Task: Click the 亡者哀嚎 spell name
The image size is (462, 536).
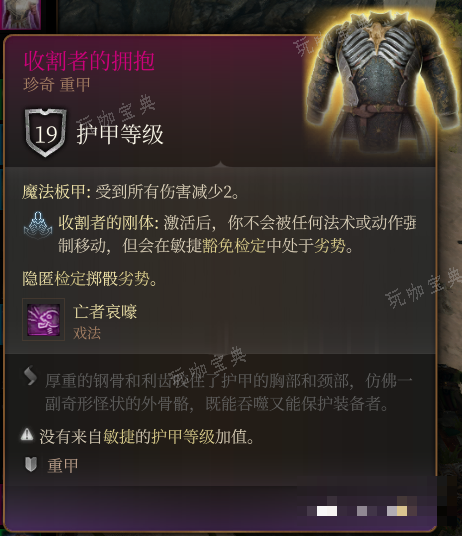Action: [x=105, y=312]
